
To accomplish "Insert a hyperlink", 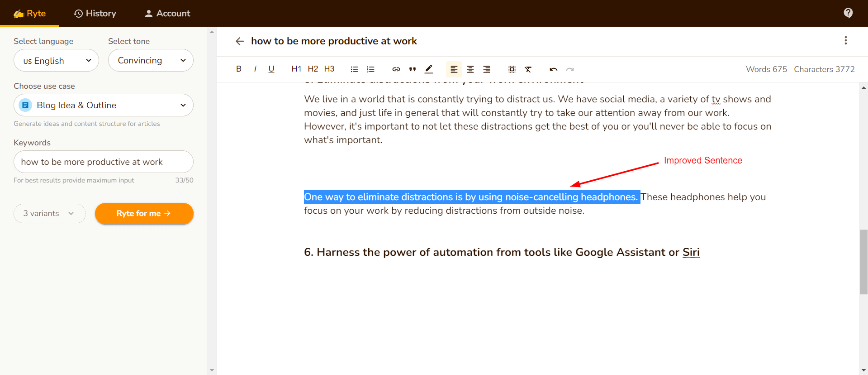I will (x=396, y=69).
